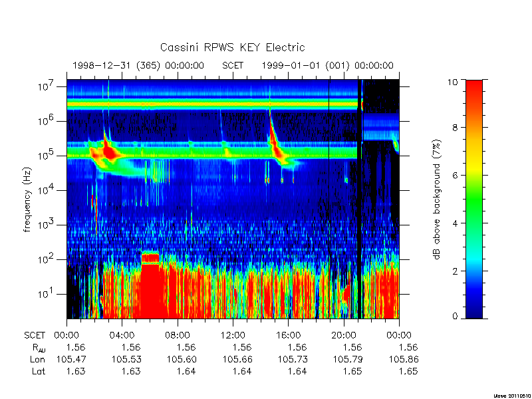Click the longitude value '105.86'
This screenshot has width=532, height=399.
(x=404, y=359)
